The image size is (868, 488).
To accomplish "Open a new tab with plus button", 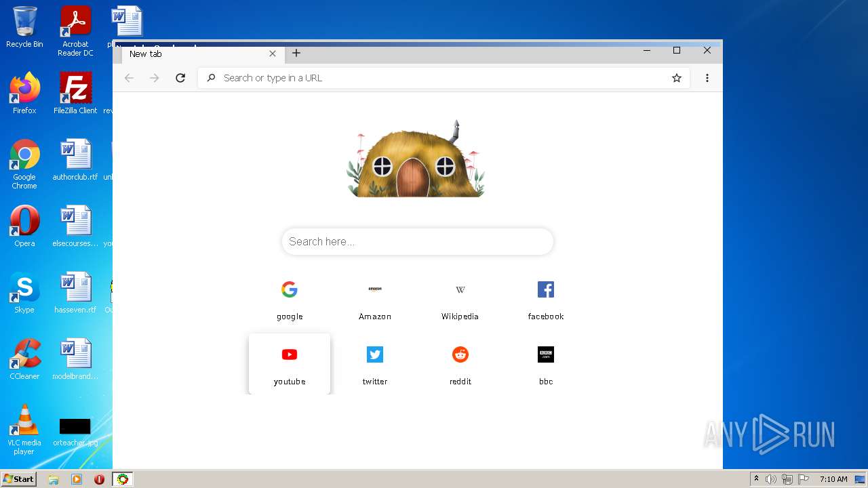I will coord(296,53).
